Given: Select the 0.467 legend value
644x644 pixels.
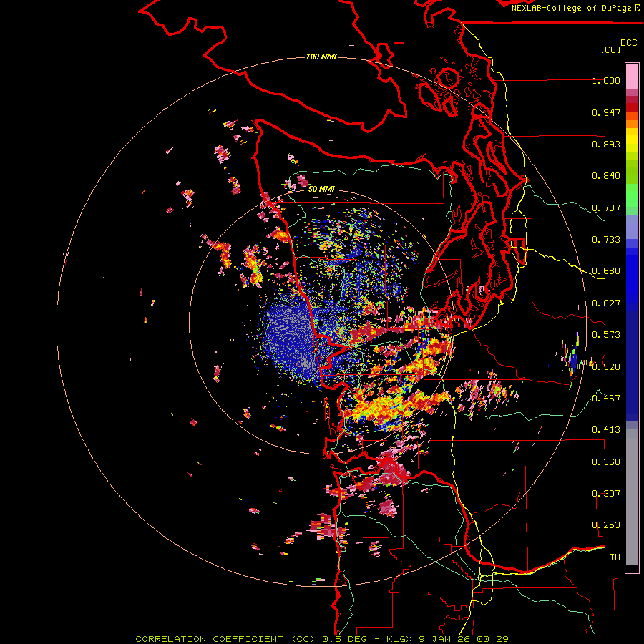Looking at the screenshot, I should (606, 399).
